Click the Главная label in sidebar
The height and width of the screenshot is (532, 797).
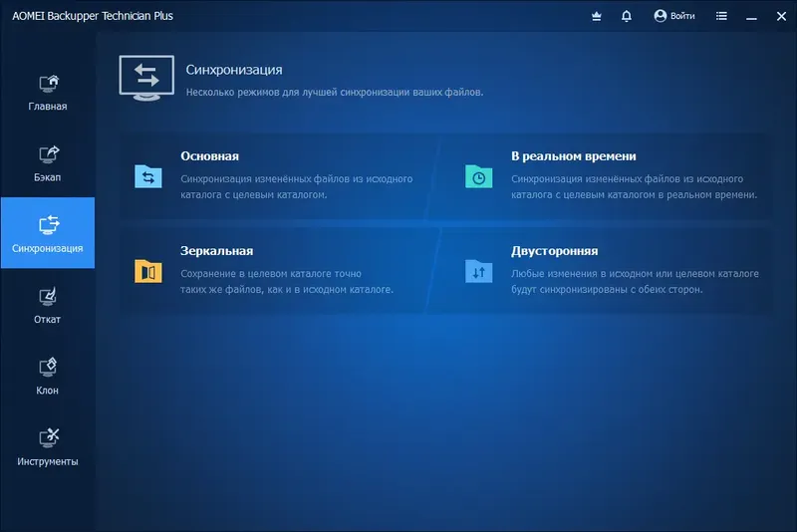click(48, 107)
